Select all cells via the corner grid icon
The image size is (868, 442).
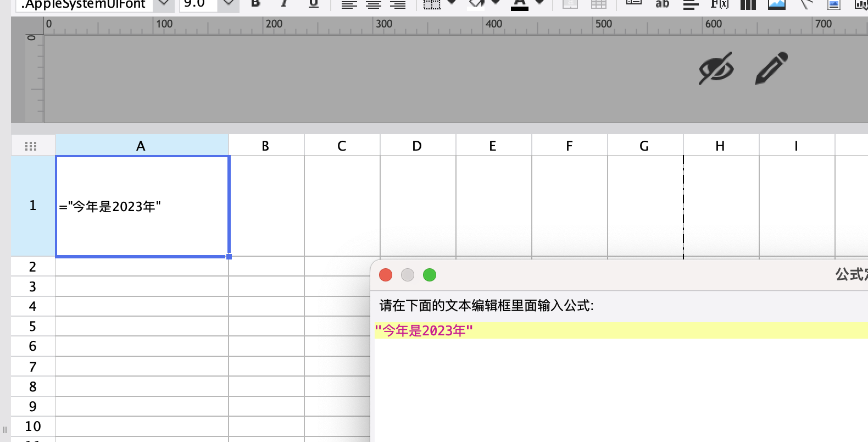[x=31, y=146]
